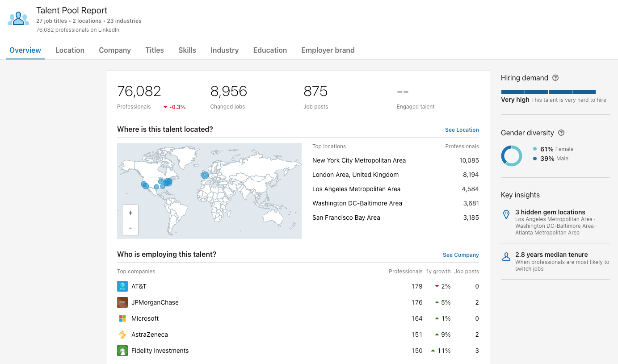618x364 pixels.
Task: Click the AstraZeneca company name
Action: 150,335
